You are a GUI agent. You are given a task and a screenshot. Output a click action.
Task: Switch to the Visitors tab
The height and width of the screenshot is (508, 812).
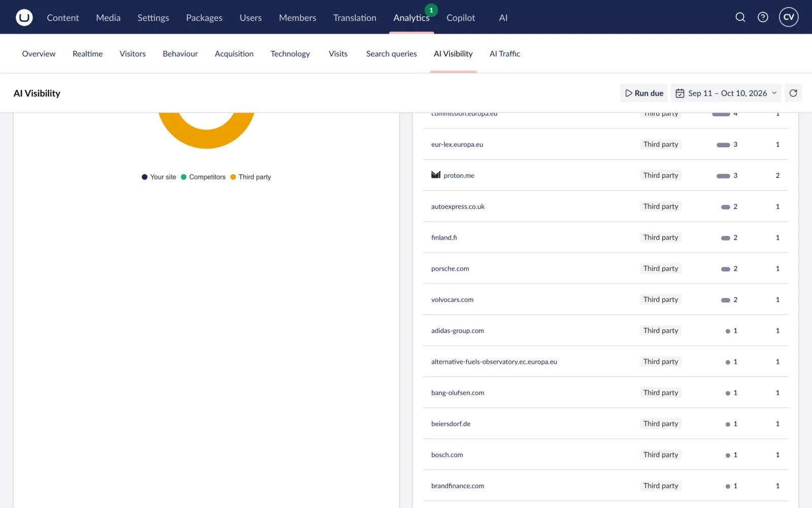[x=132, y=54]
